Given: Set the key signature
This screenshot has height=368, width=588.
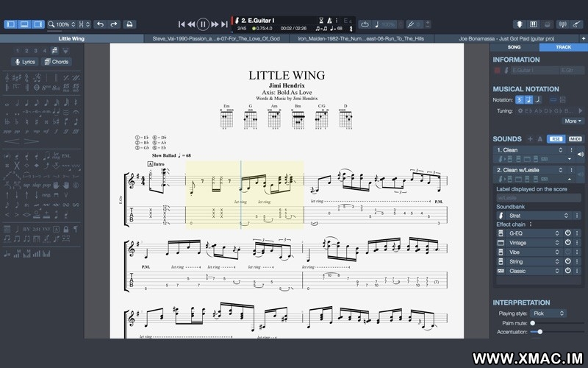Looking at the screenshot, I should click(x=17, y=78).
